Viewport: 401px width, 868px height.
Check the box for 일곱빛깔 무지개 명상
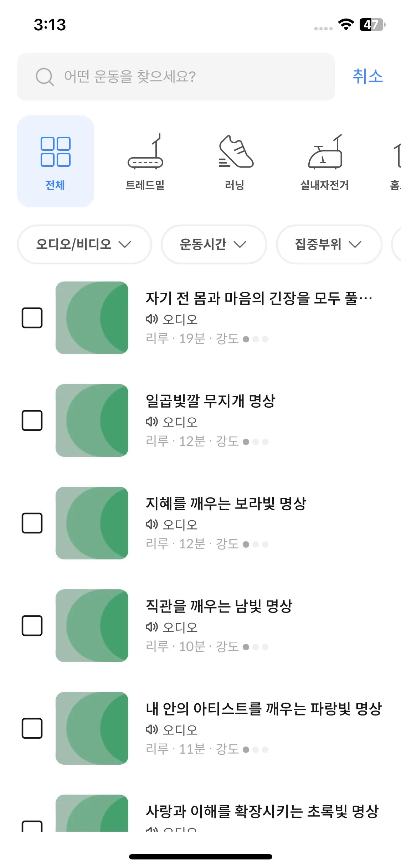click(32, 420)
